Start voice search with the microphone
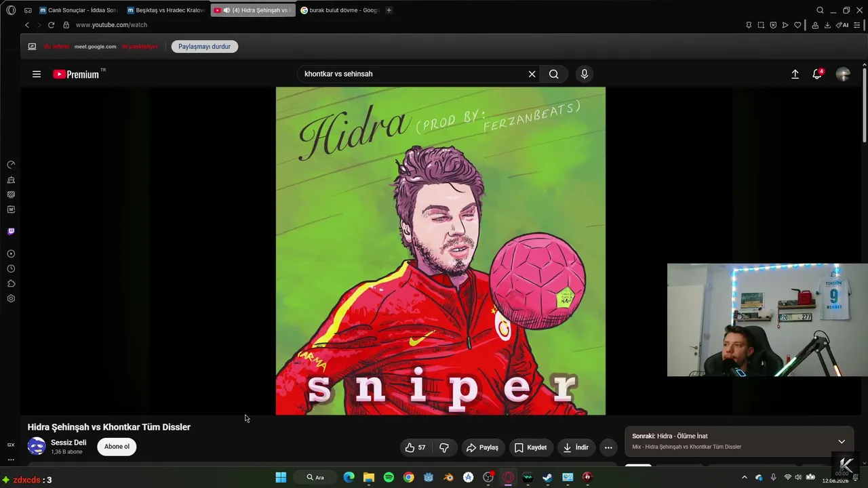Viewport: 868px width, 488px height. tap(585, 74)
